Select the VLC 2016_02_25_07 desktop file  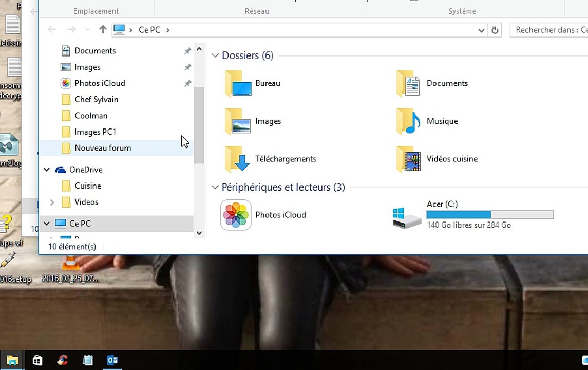[x=70, y=269]
